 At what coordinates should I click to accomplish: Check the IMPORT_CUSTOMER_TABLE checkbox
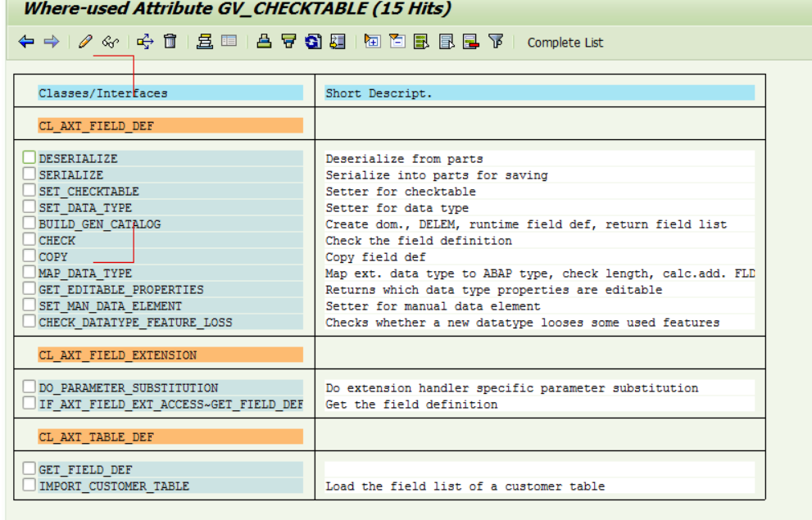pos(29,485)
